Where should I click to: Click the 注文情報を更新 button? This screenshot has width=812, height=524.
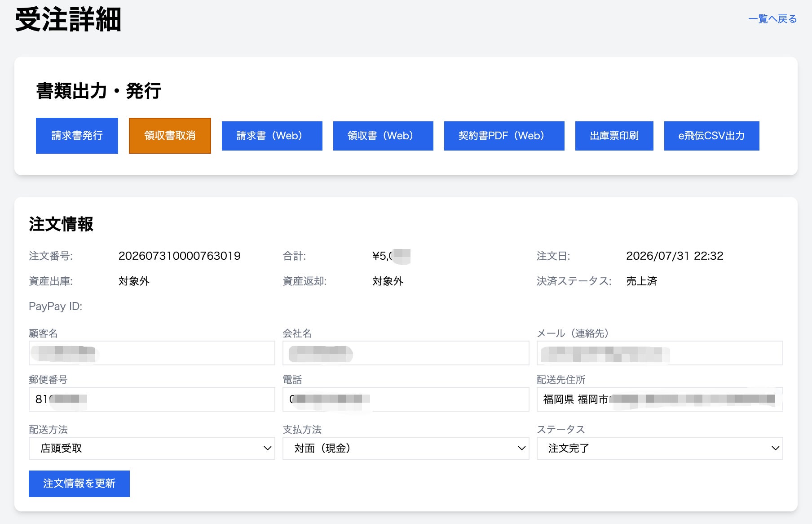(x=79, y=484)
